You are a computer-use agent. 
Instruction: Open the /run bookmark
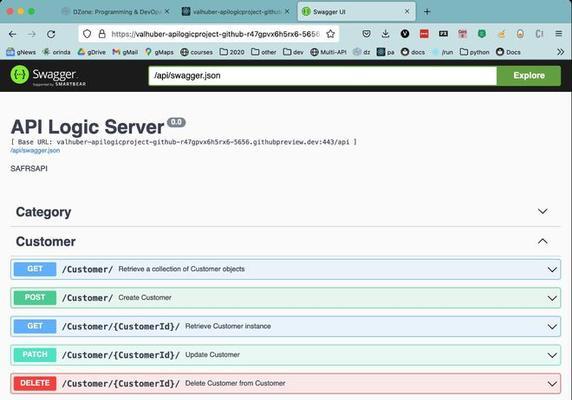(443, 52)
